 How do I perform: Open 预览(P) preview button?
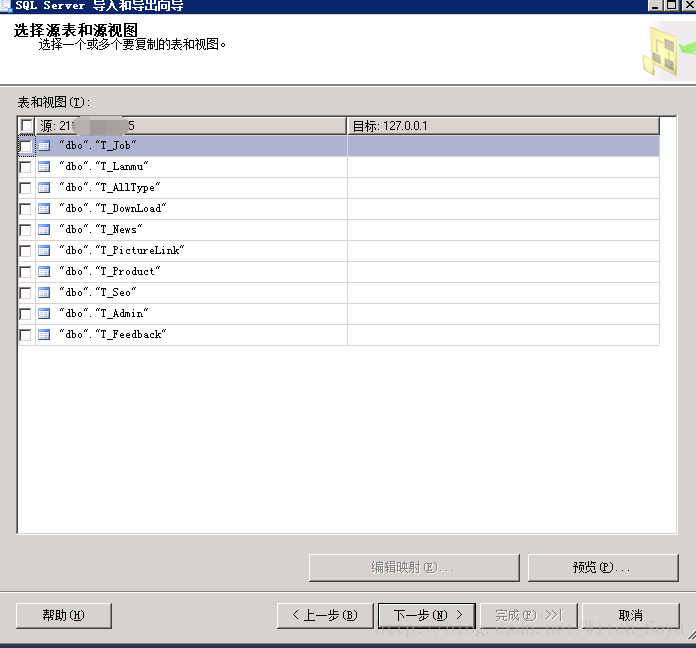point(603,567)
